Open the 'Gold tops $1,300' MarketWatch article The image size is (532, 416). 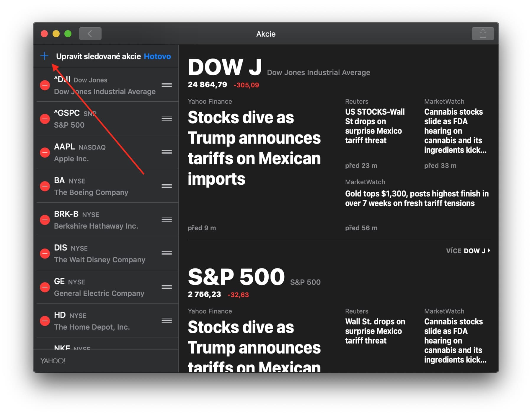(x=417, y=199)
